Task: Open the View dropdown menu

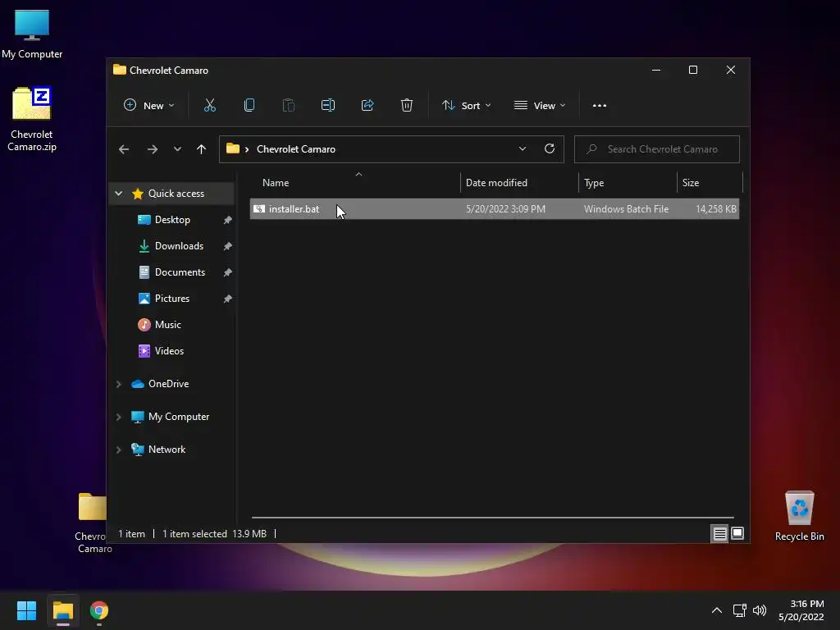Action: [540, 106]
